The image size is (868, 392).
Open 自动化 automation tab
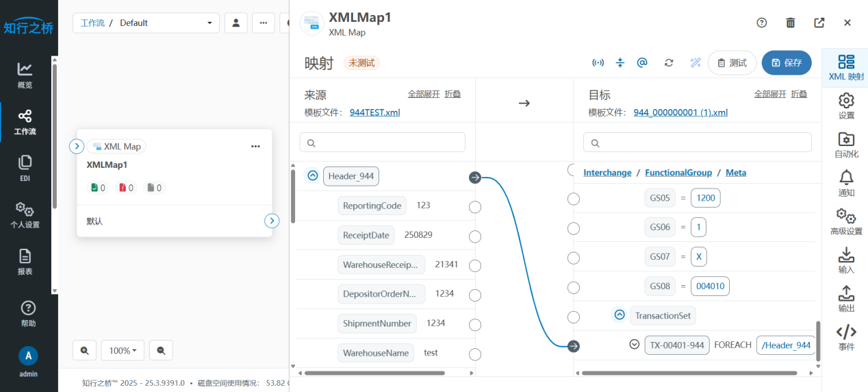pos(846,145)
